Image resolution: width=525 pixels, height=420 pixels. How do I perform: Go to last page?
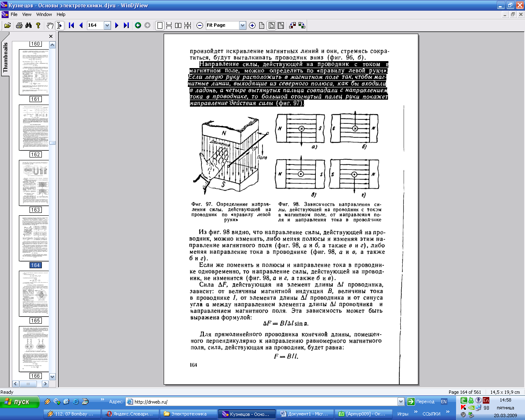click(x=126, y=25)
